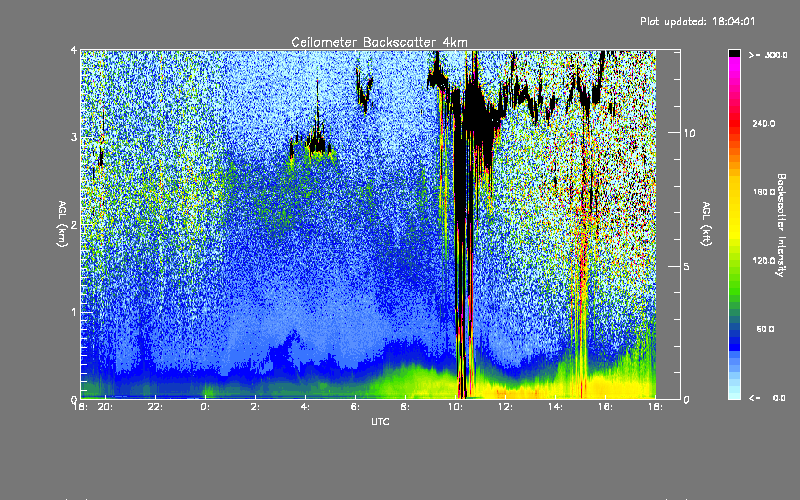Select the 'Backscatter Intensity' colorbar title
This screenshot has width=800, height=500.
click(780, 225)
